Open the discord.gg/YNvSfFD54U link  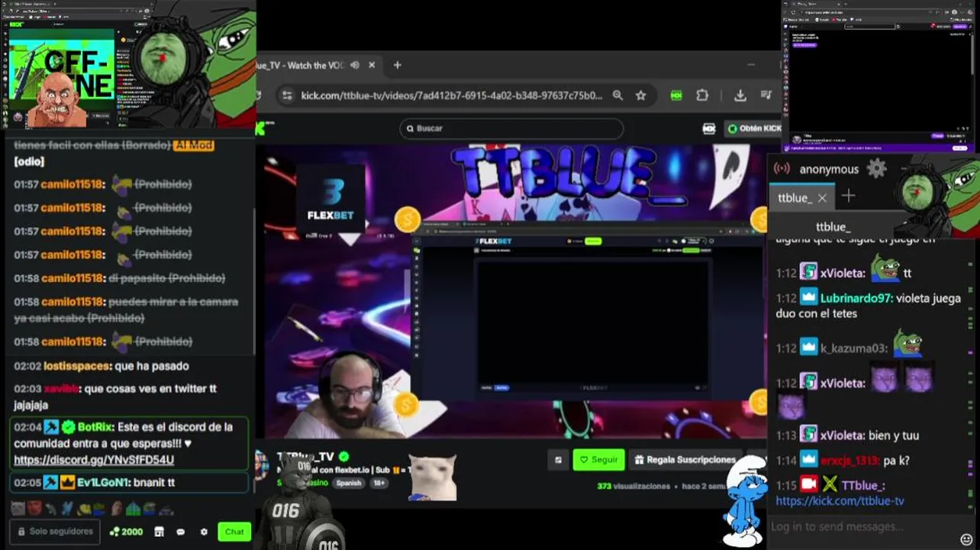[x=94, y=460]
